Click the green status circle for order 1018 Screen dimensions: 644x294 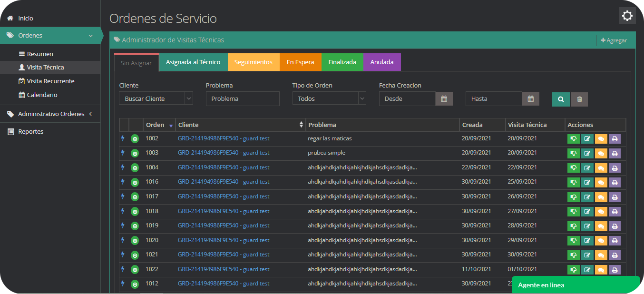click(135, 211)
